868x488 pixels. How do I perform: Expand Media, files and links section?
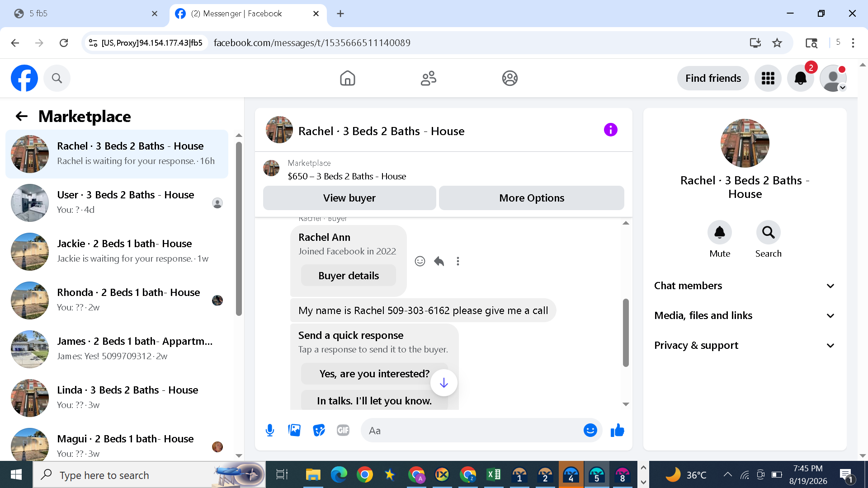point(745,315)
